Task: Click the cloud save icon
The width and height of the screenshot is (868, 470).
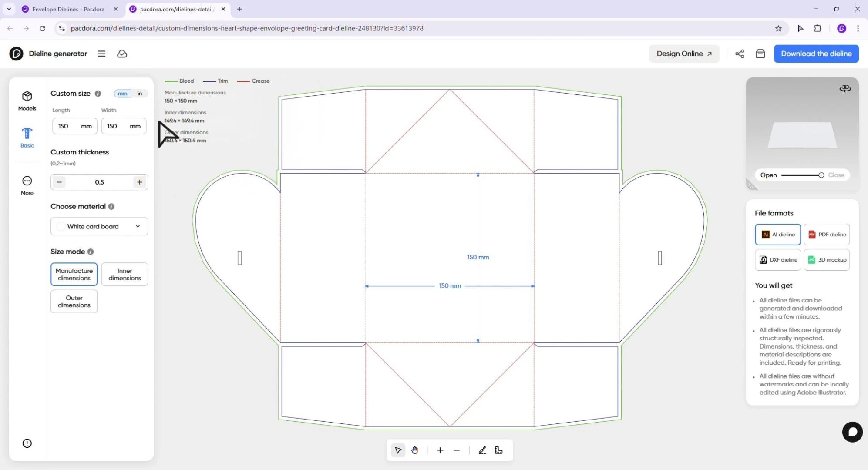Action: point(122,54)
